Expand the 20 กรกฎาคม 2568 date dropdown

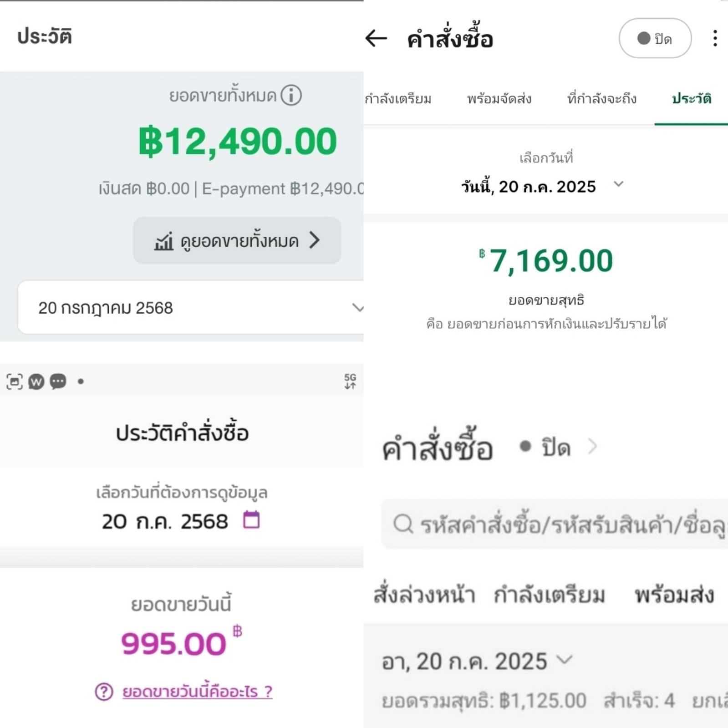(191, 308)
